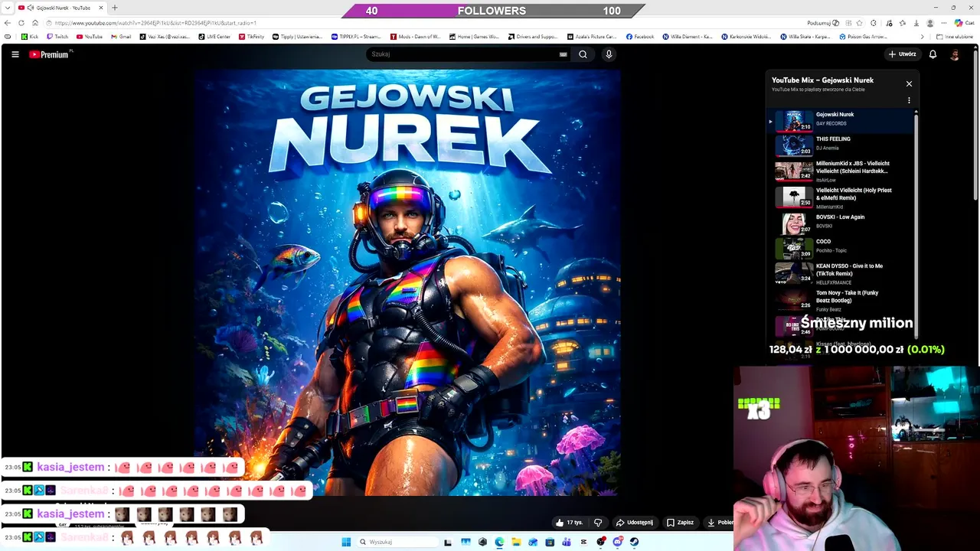980x551 pixels.
Task: Open Discord from taskbar
Action: [x=617, y=542]
